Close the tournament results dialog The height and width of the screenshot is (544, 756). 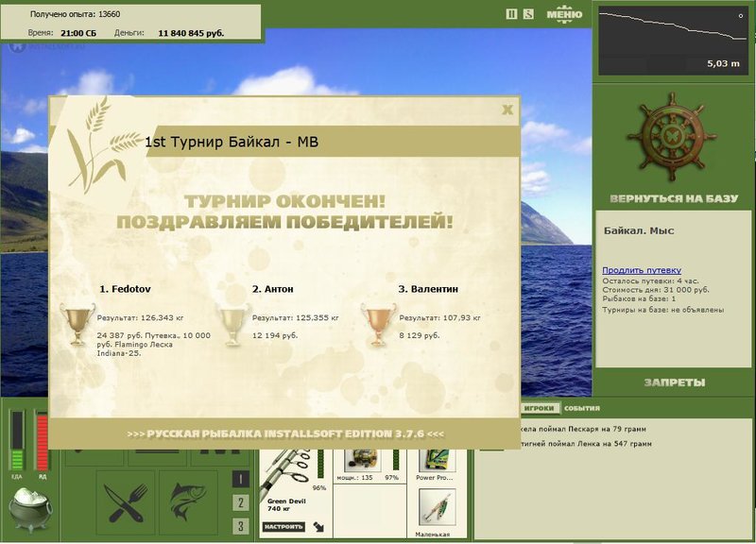(507, 110)
